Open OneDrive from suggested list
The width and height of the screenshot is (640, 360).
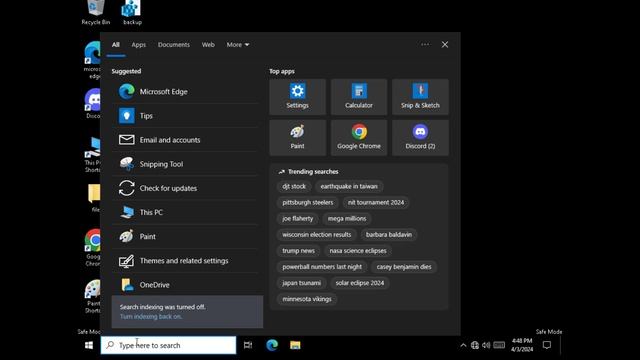coord(185,284)
